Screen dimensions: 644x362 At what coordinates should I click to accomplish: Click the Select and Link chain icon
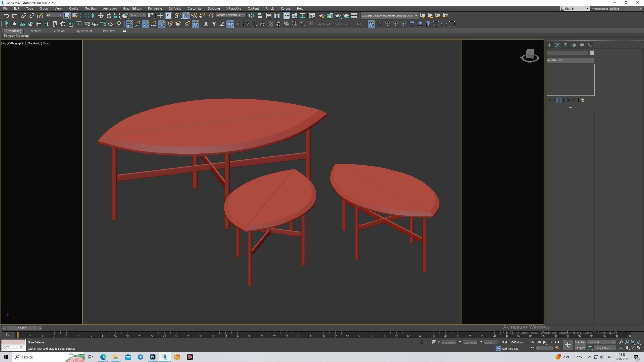(x=24, y=16)
